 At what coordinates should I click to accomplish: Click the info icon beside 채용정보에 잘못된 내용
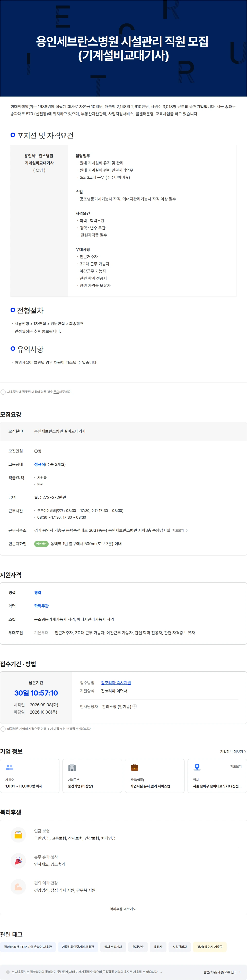pyautogui.click(x=3, y=392)
